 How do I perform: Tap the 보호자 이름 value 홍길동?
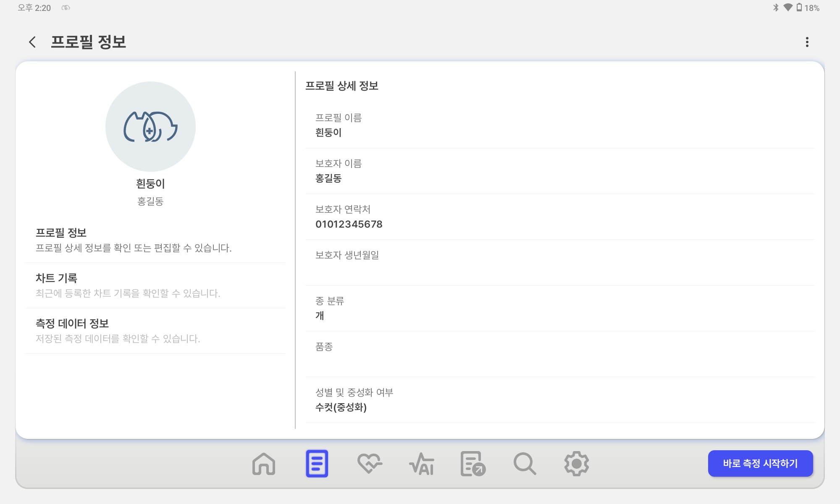pyautogui.click(x=328, y=178)
